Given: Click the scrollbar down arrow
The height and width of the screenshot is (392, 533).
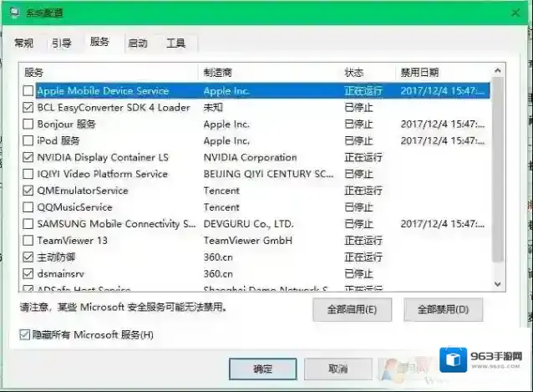Looking at the screenshot, I should coord(498,284).
